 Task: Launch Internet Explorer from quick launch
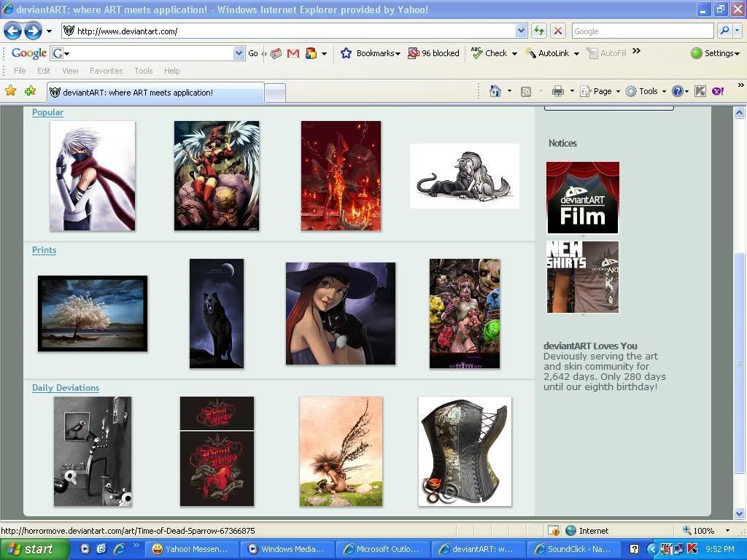click(119, 549)
